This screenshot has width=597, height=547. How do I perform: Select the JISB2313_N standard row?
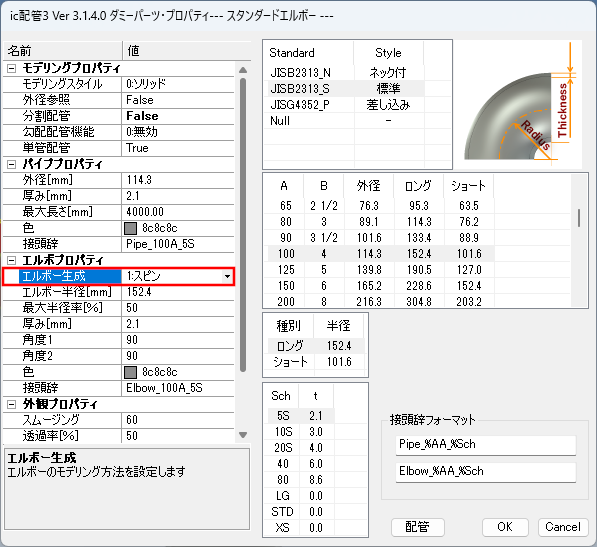tap(346, 72)
